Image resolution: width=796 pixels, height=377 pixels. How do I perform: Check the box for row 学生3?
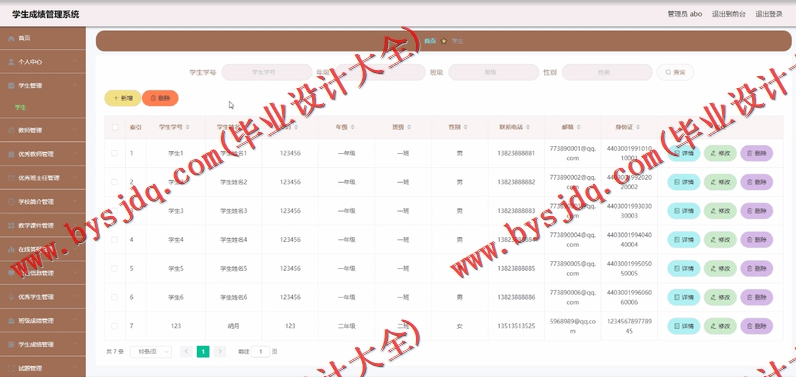(x=115, y=211)
